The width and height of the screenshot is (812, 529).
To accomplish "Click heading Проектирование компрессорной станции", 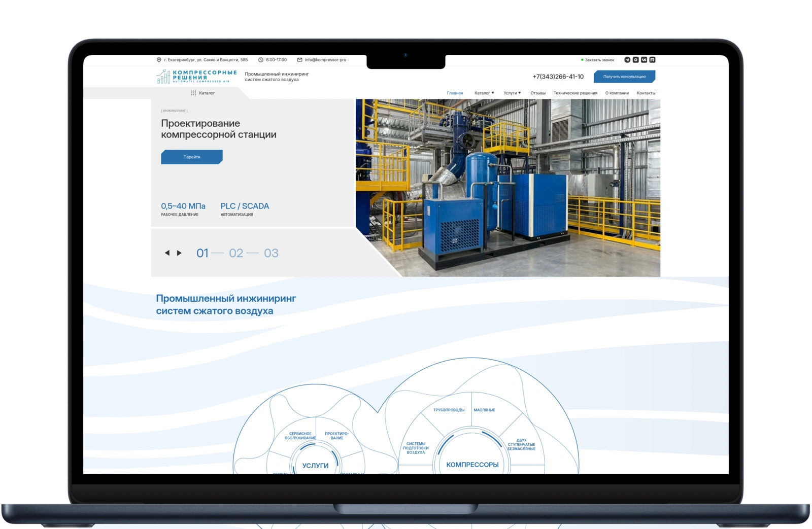I will click(219, 129).
